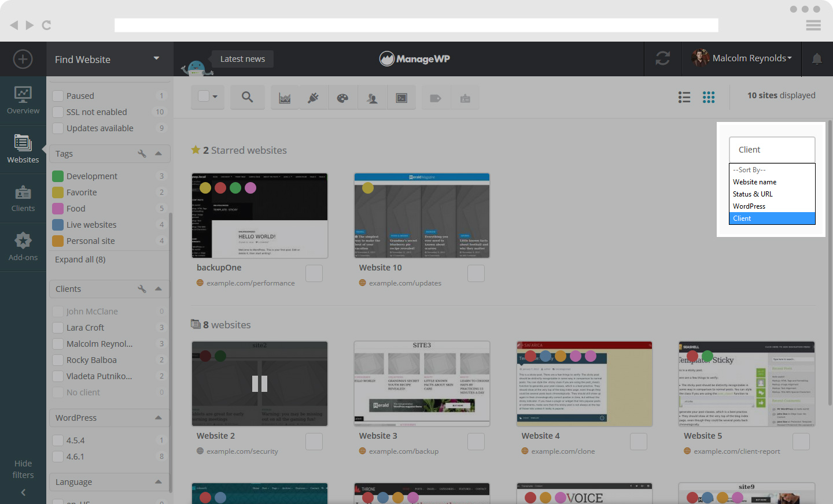Tick the Paused filter checkbox
The width and height of the screenshot is (833, 504).
pyautogui.click(x=58, y=96)
